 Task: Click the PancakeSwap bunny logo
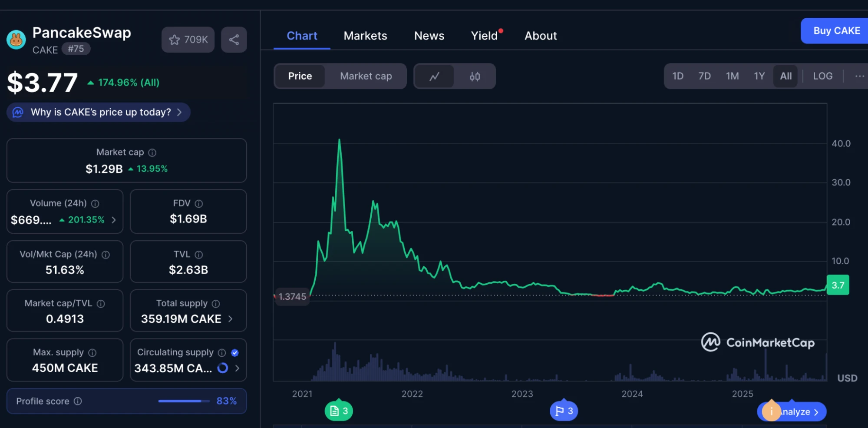(16, 40)
